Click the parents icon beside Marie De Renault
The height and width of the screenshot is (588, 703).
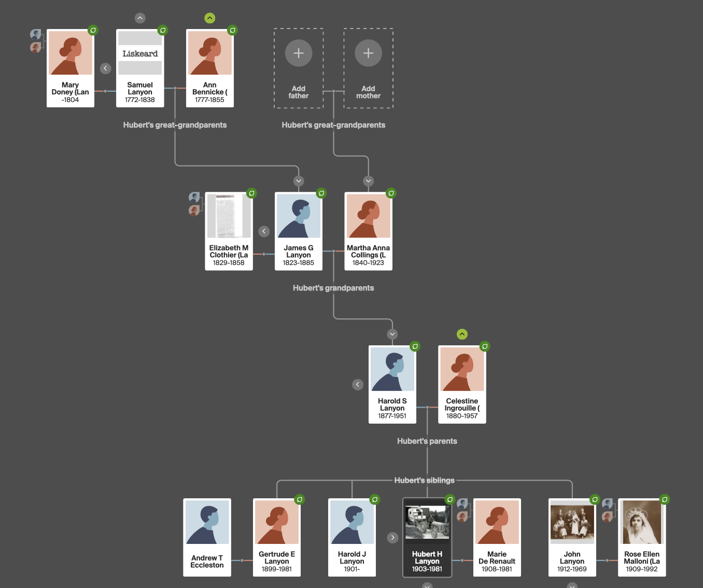click(x=462, y=510)
